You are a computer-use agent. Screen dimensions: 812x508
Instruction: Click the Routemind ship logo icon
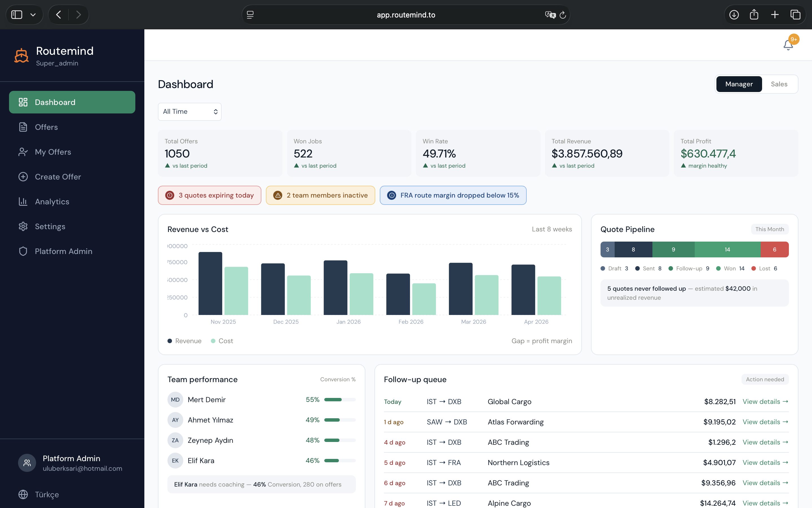click(21, 55)
